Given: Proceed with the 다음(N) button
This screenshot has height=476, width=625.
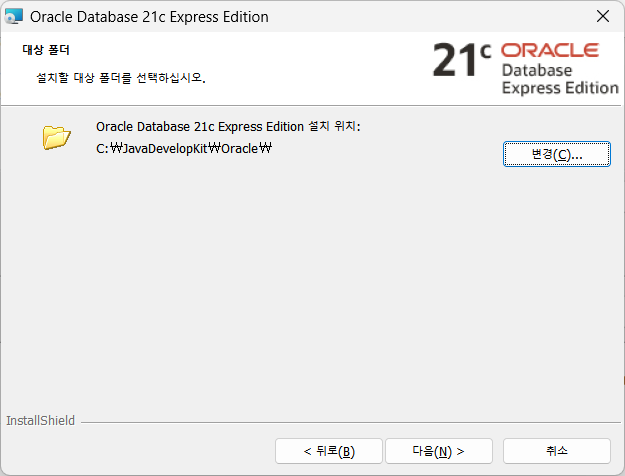Looking at the screenshot, I should (439, 451).
